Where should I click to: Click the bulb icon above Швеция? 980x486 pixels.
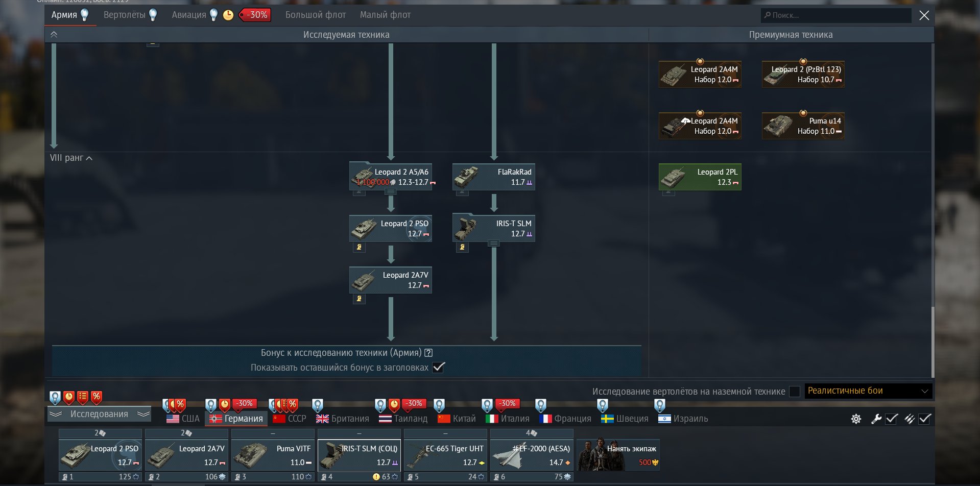(x=603, y=405)
